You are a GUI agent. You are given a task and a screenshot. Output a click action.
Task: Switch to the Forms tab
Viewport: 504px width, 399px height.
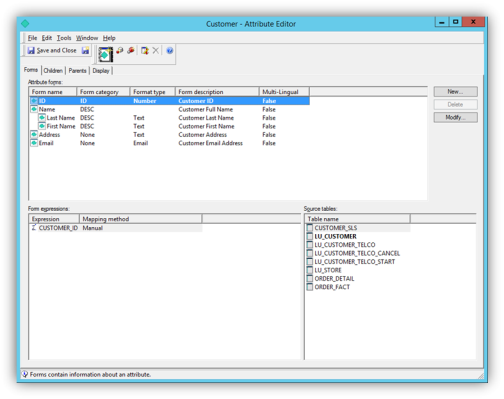tap(31, 70)
